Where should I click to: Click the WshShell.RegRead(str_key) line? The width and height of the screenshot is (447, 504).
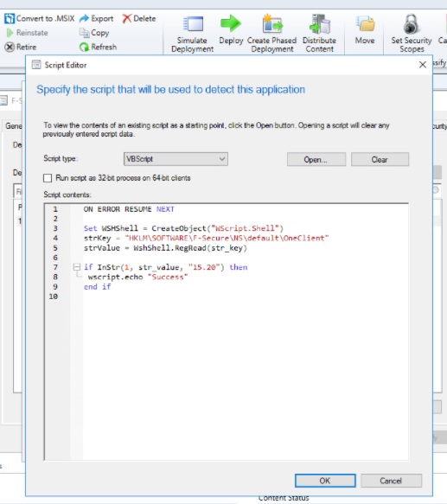click(165, 248)
